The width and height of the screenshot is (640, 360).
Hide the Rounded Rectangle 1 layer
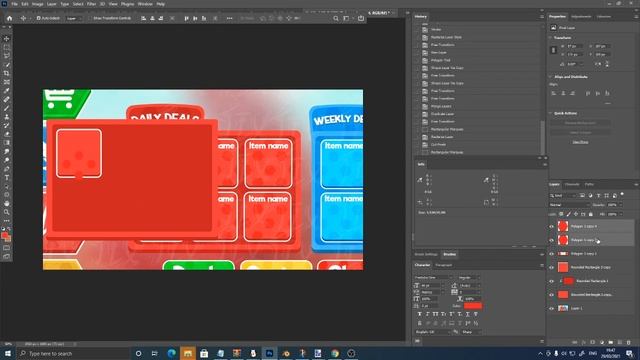(x=551, y=281)
